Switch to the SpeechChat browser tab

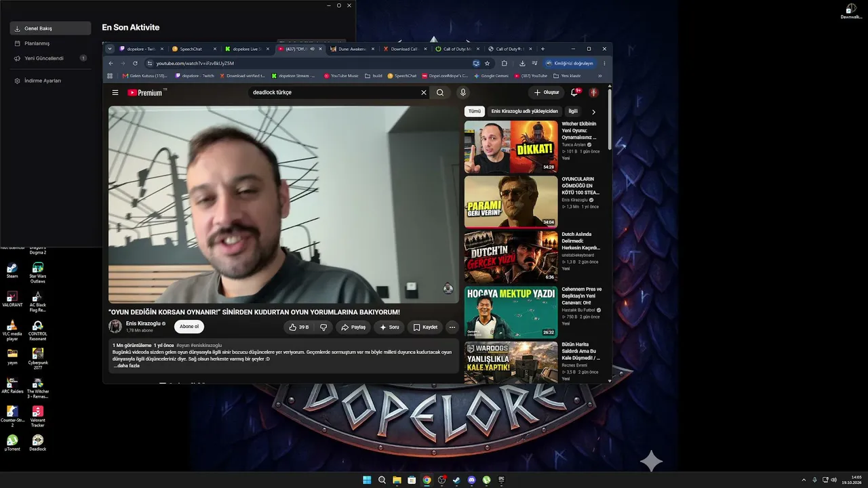pyautogui.click(x=191, y=49)
